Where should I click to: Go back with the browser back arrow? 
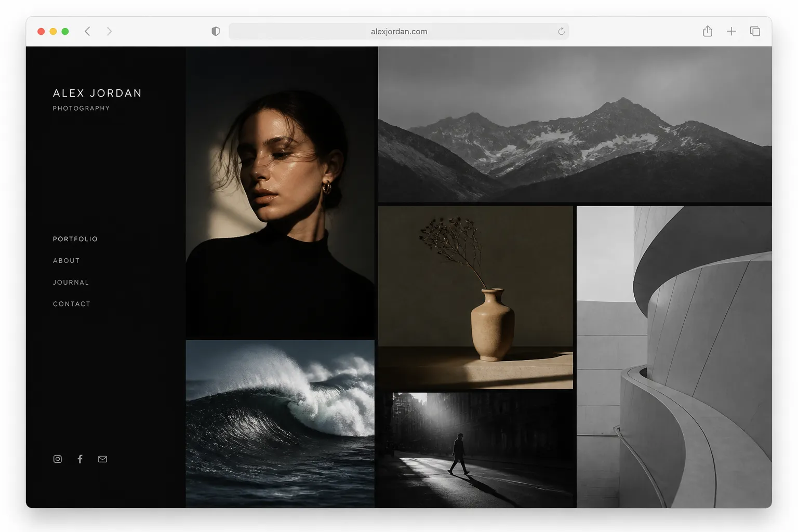[87, 31]
